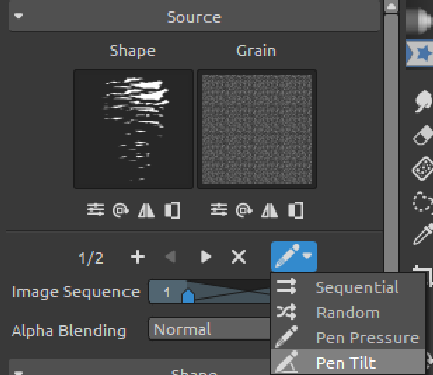Choose Random from the mode menu
This screenshot has width=433, height=375.
(x=348, y=312)
